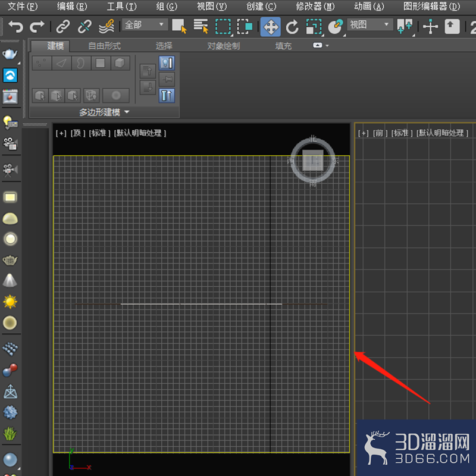This screenshot has width=476, height=476.
Task: Open the ribbon display options arrow
Action: (x=327, y=46)
